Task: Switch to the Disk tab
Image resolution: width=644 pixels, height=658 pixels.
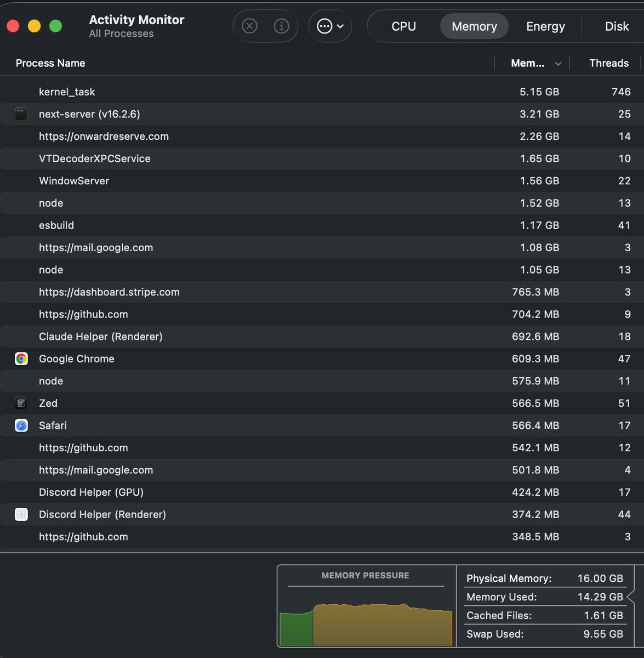Action: (x=617, y=26)
